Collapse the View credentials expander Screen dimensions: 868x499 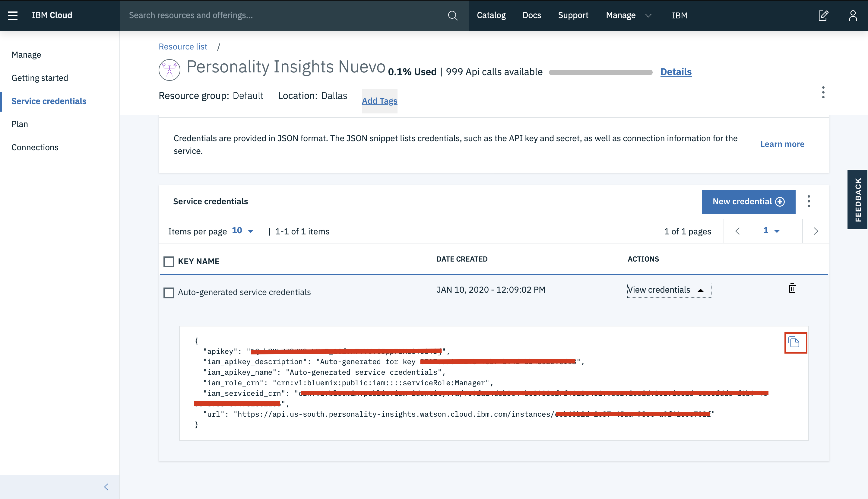tap(669, 290)
